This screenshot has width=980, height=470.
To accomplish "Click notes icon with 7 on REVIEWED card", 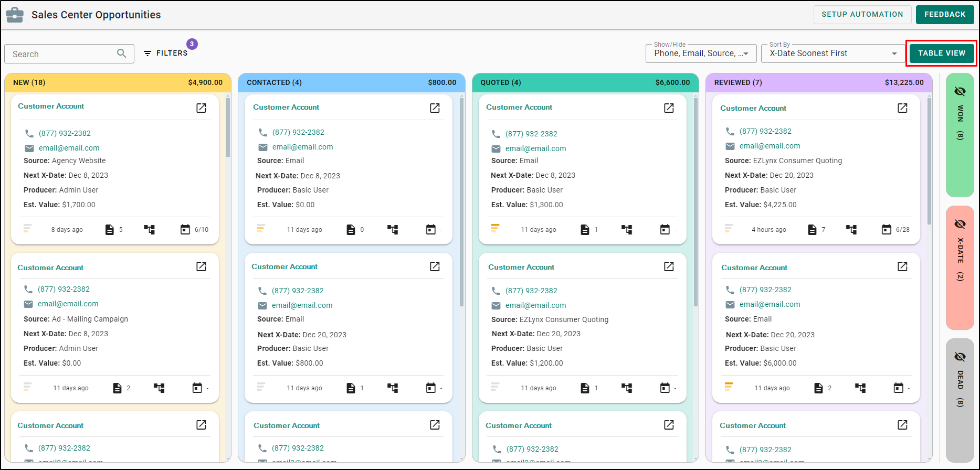I will pos(812,230).
